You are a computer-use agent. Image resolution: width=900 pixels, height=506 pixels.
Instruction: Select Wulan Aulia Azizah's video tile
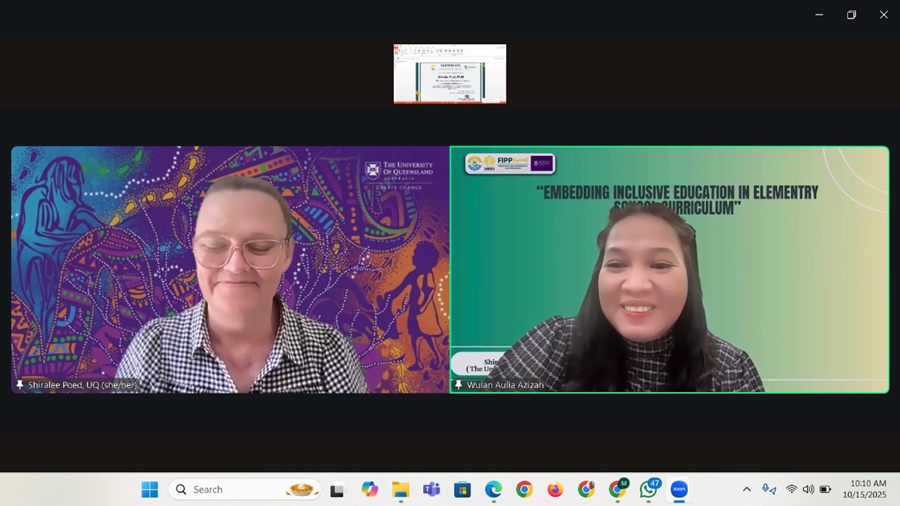(669, 270)
